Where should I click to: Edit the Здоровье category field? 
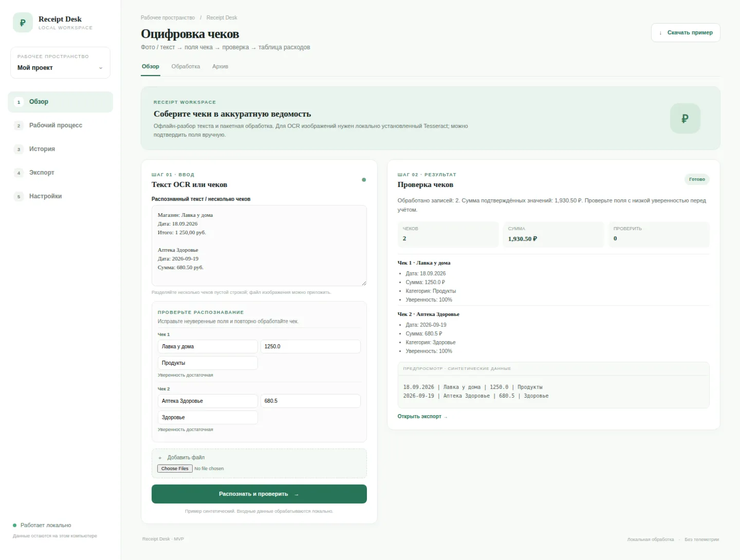pyautogui.click(x=208, y=418)
